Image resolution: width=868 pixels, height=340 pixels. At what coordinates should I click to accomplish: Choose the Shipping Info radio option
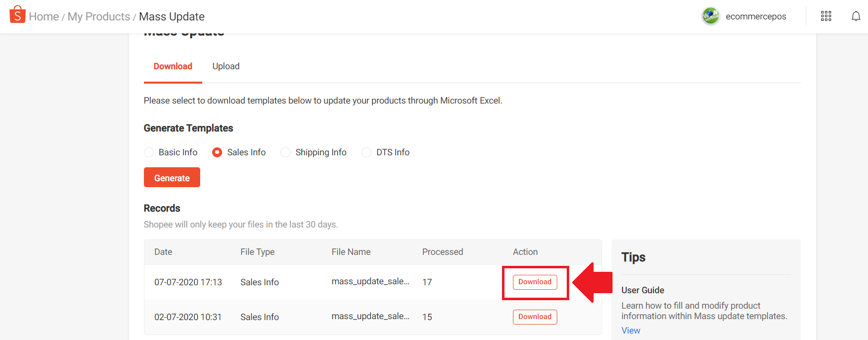point(285,152)
